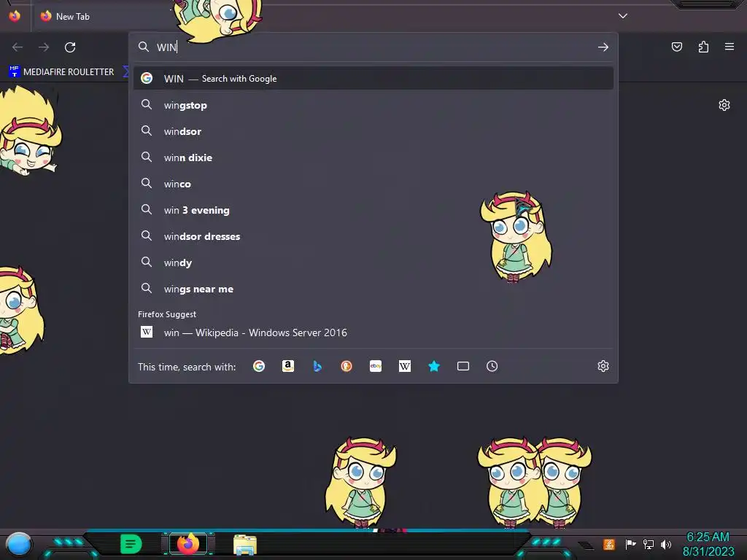Click the Wikipedia W icon beside the Windows Server 2016 suggestion
The image size is (747, 560).
click(x=147, y=332)
